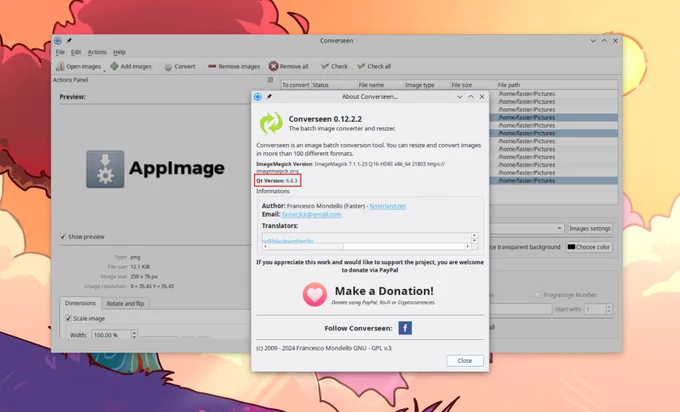Image resolution: width=680 pixels, height=412 pixels.
Task: Click the Choose color button
Action: [588, 247]
